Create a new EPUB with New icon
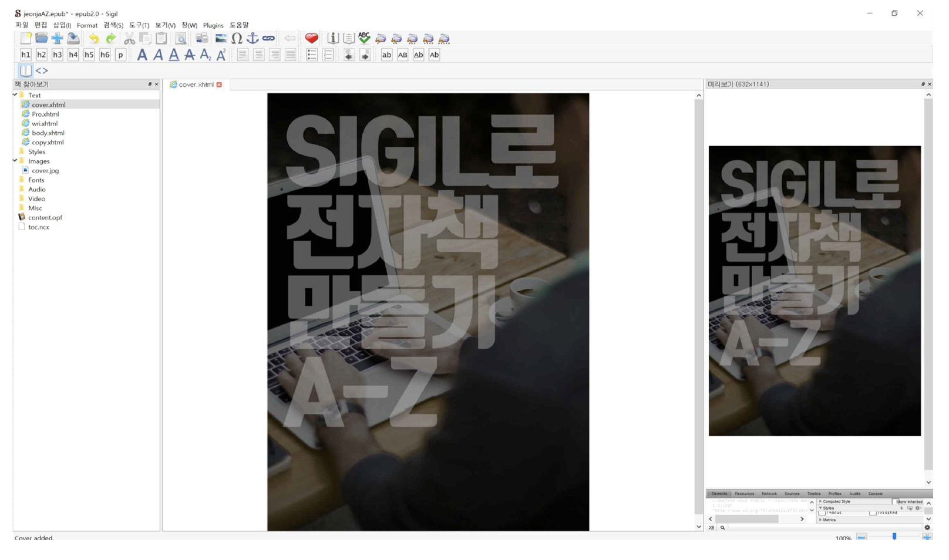 pos(26,38)
